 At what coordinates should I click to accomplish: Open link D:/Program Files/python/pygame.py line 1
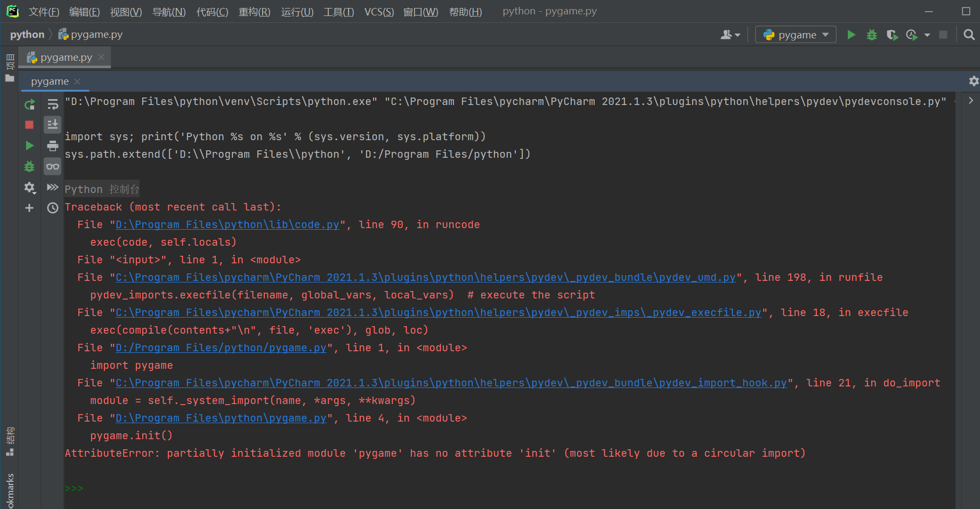point(221,348)
